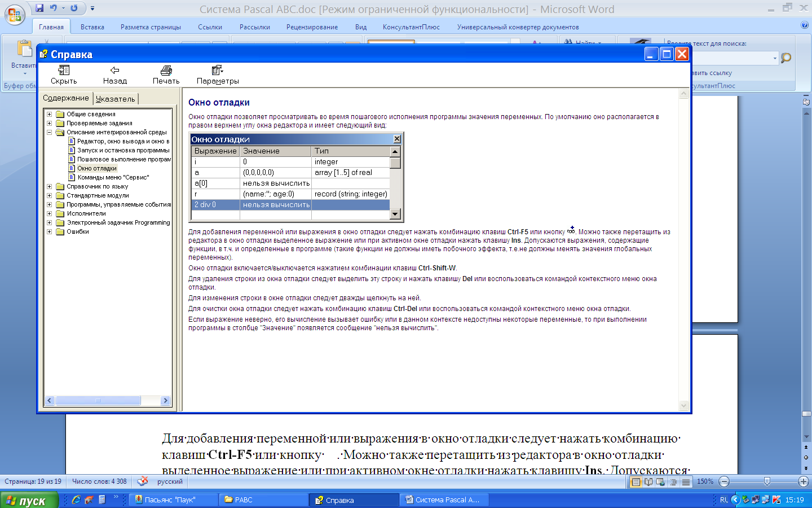Click Страница: 19 из 19 indicator
The image size is (812, 508).
33,481
